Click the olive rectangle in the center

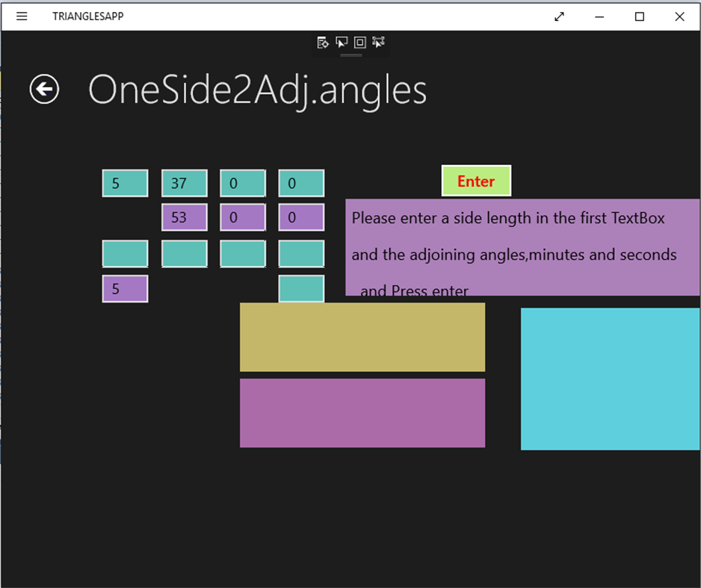pos(362,336)
